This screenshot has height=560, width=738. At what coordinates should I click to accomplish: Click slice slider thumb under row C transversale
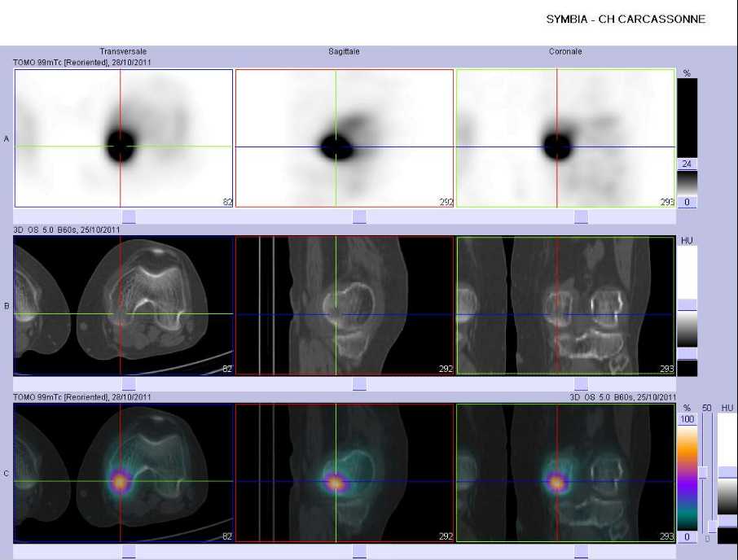point(129,552)
